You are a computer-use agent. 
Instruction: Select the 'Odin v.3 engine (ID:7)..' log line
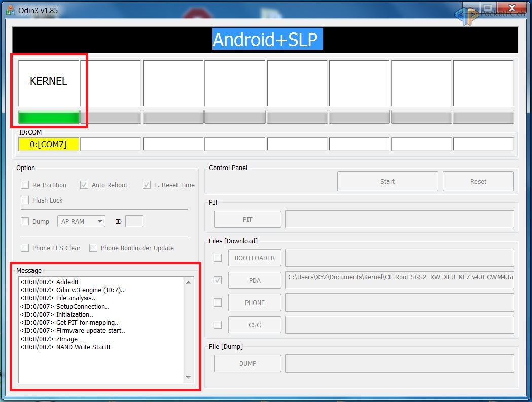(x=72, y=290)
